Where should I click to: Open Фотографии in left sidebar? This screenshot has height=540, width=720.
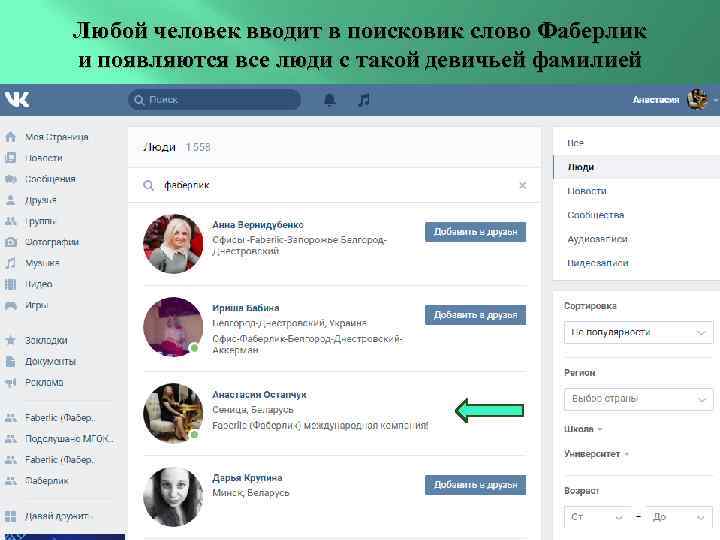click(x=52, y=242)
